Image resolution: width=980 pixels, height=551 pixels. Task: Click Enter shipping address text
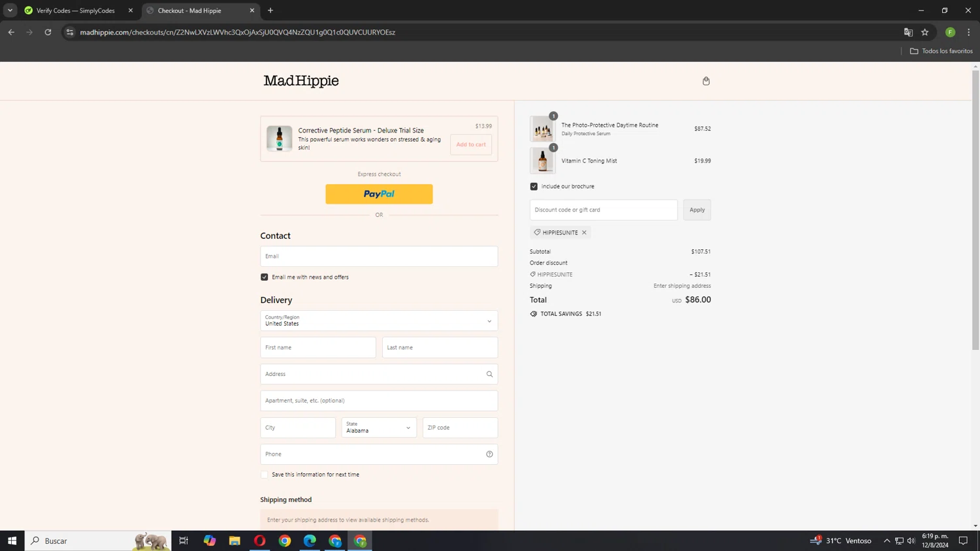682,286
